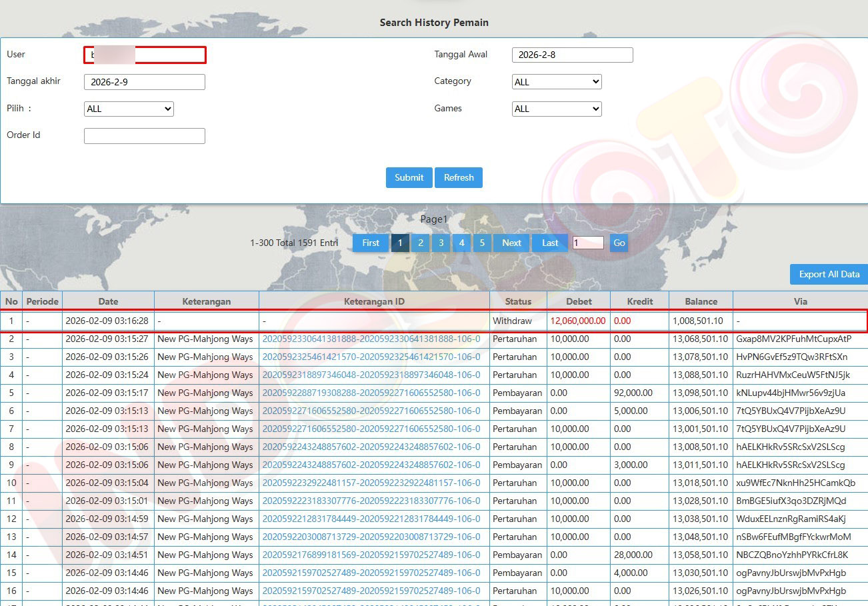Viewport: 868px width, 606px height.
Task: Go to the Last page
Action: pos(550,243)
